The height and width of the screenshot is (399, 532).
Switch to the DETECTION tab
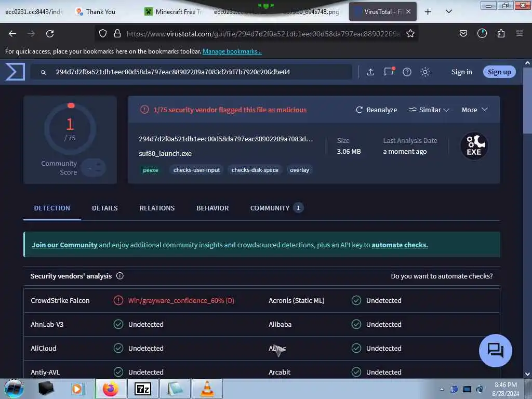point(52,208)
